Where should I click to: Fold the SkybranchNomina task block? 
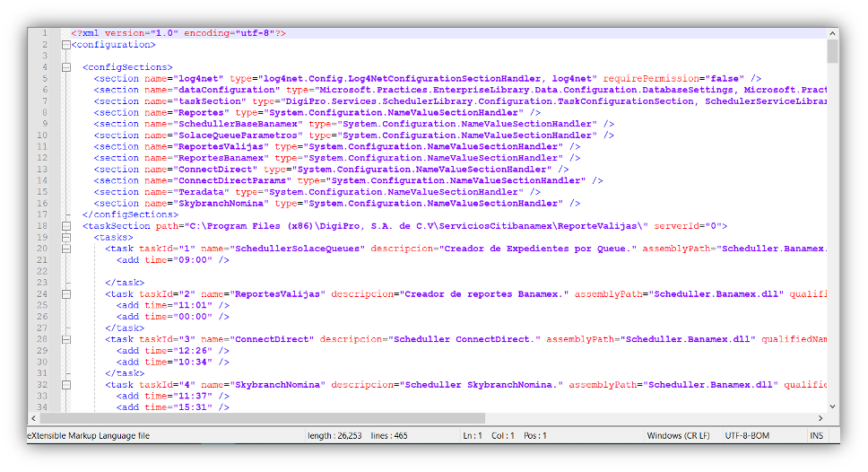(x=65, y=384)
